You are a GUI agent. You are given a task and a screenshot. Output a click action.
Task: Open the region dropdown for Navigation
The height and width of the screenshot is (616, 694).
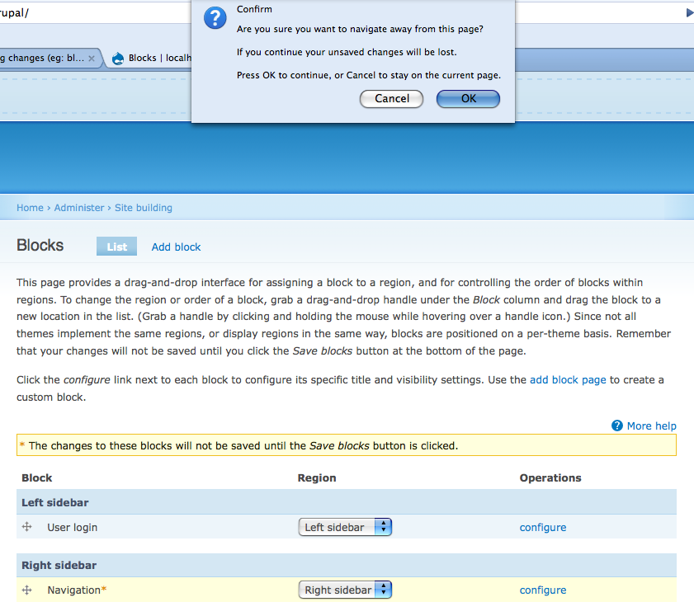[345, 590]
